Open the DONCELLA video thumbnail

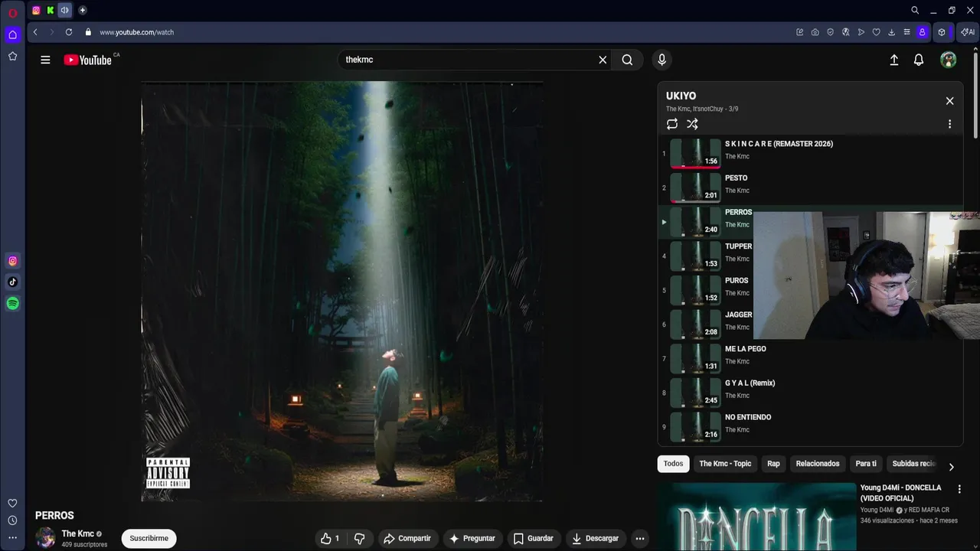(756, 517)
